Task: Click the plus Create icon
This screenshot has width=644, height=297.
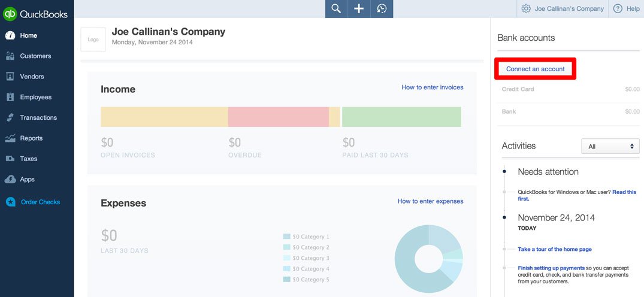Action: pos(359,9)
